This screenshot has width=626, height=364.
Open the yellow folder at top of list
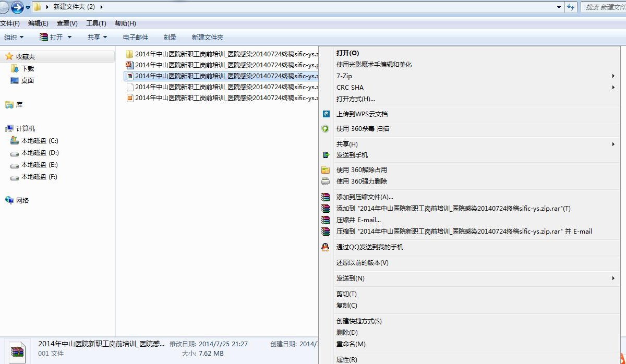130,54
